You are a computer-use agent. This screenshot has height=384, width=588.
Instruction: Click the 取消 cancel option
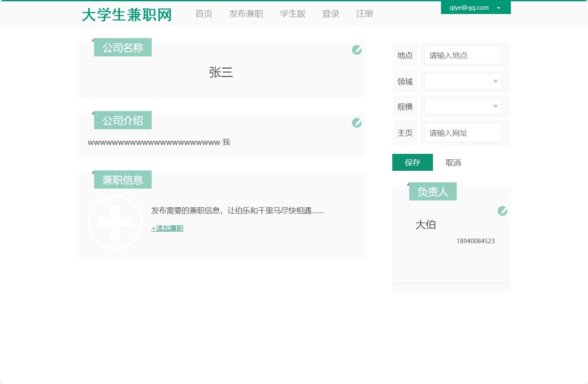pyautogui.click(x=453, y=162)
